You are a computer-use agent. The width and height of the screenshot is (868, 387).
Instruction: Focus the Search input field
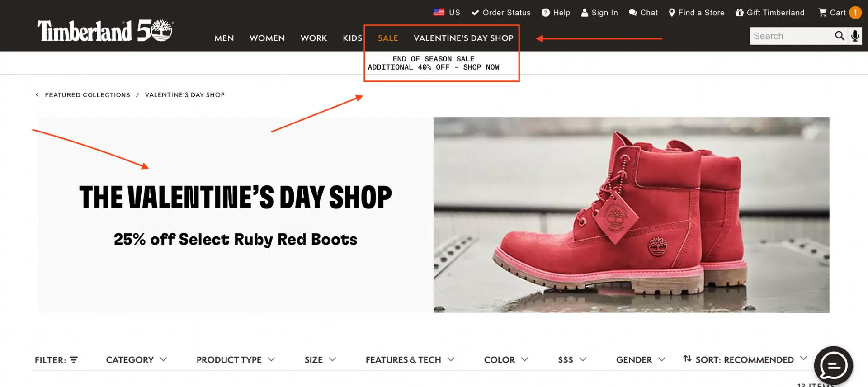[x=791, y=36]
